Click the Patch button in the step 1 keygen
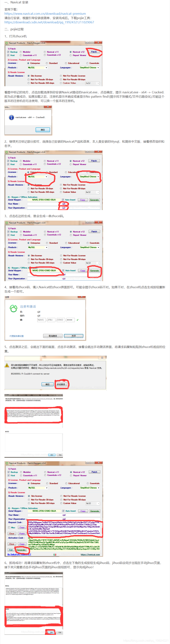170x644 pixels. click(94, 52)
